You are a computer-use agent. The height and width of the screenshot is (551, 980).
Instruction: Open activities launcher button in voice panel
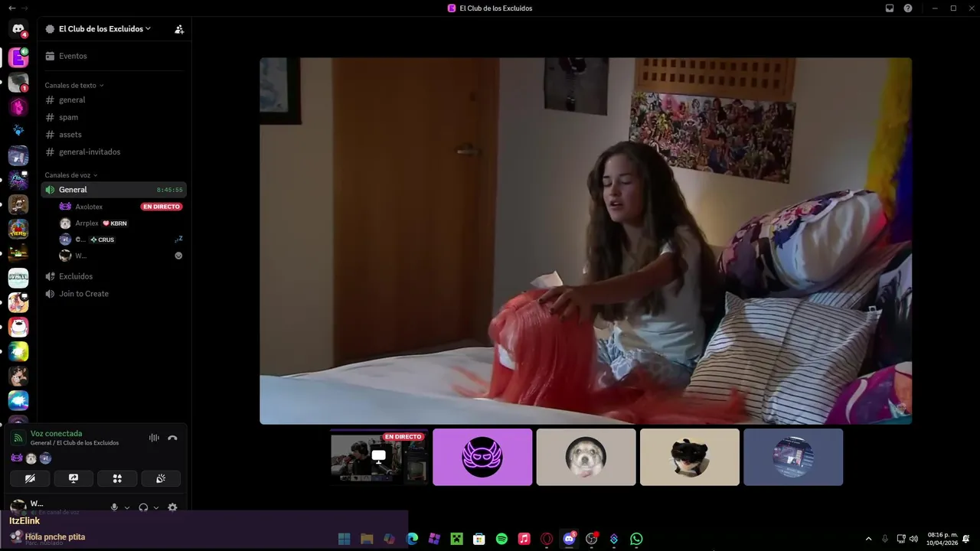117,478
